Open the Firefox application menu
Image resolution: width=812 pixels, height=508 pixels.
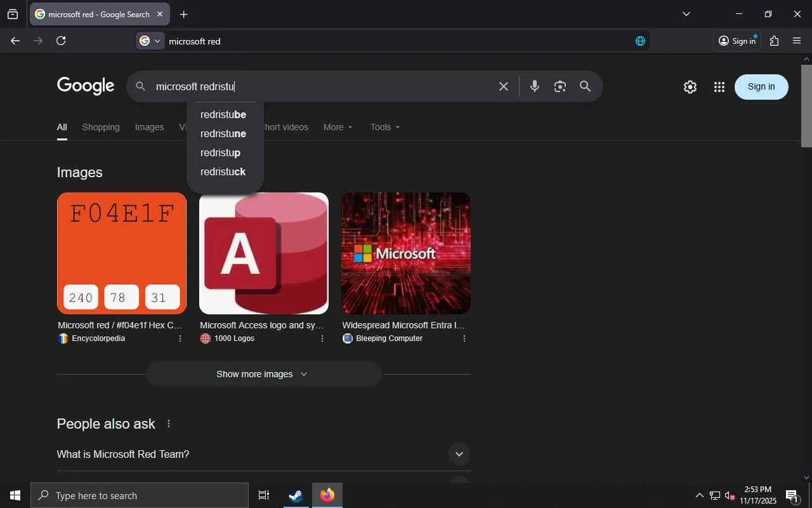pyautogui.click(x=797, y=41)
